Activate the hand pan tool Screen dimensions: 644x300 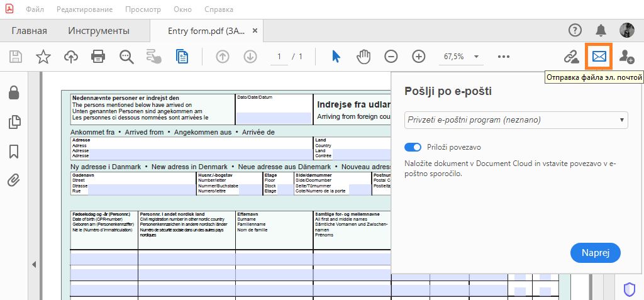pyautogui.click(x=364, y=57)
